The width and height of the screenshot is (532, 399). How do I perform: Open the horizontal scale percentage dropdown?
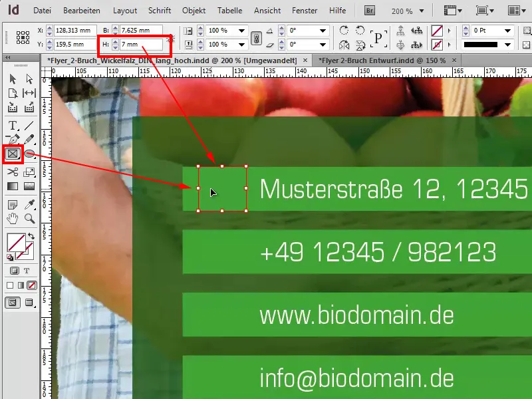242,31
